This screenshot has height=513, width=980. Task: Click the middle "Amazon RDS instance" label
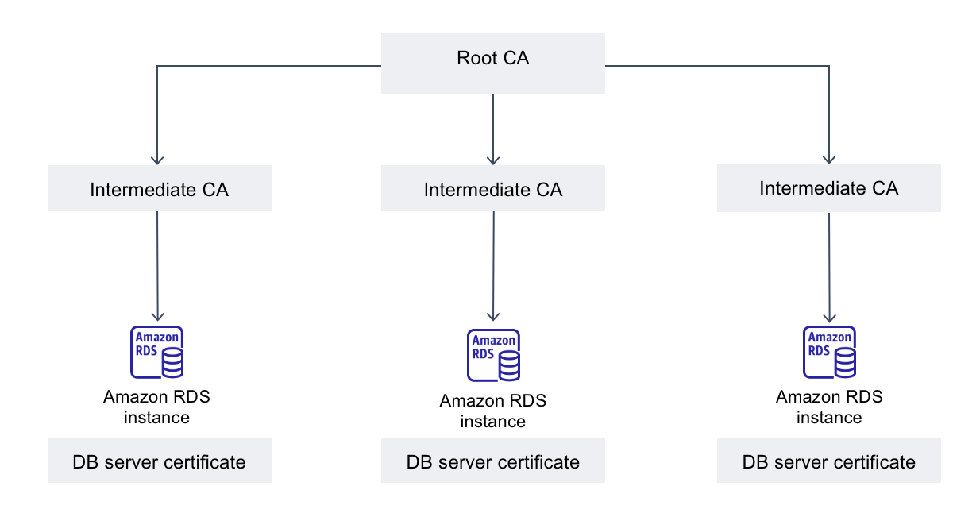493,411
